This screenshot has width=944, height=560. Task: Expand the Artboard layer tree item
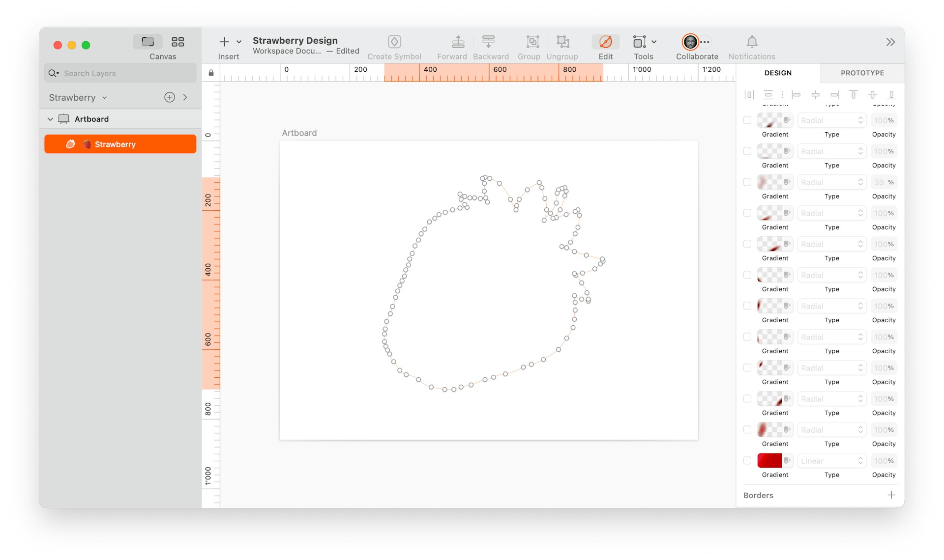[x=51, y=118]
